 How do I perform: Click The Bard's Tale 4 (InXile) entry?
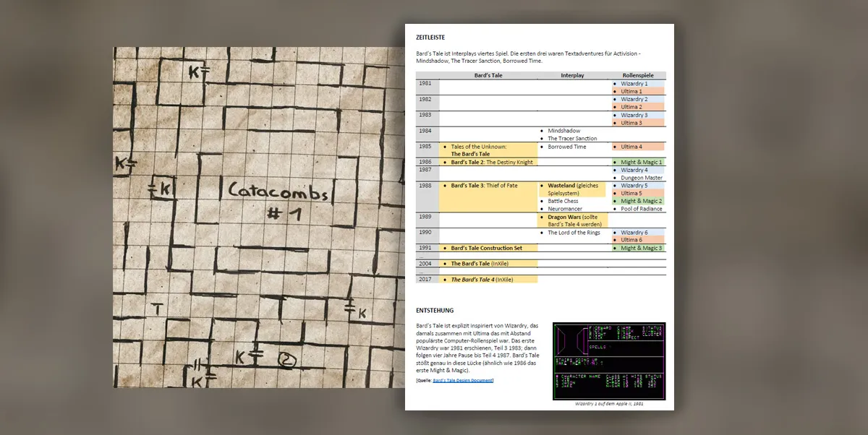pos(482,279)
